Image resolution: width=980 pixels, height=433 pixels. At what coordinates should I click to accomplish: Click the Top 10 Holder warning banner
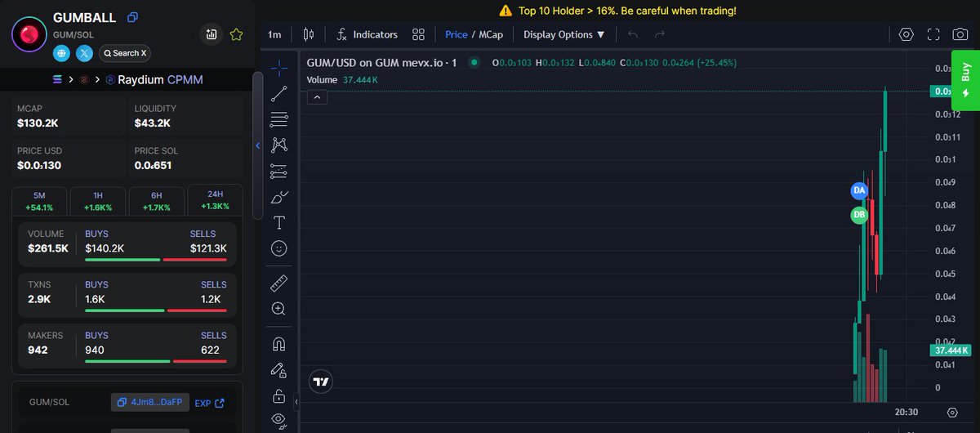(617, 11)
